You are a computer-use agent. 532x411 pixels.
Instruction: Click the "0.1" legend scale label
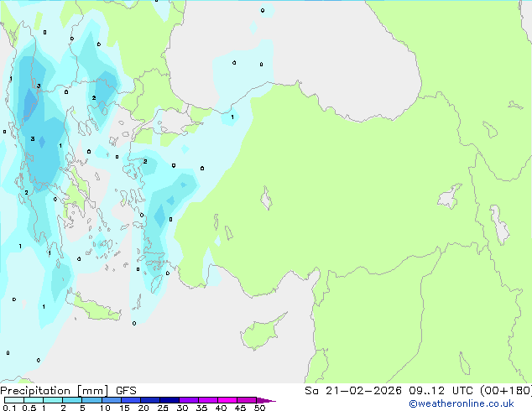tap(9, 408)
